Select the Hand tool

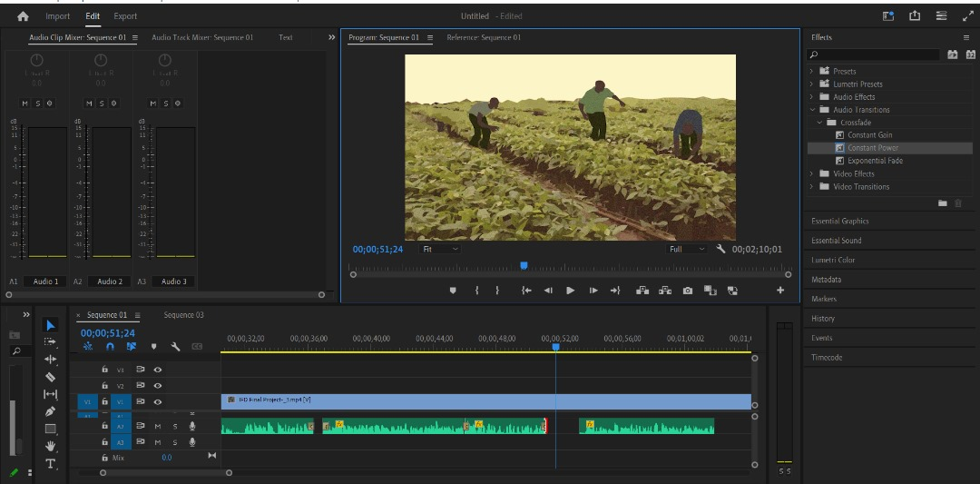[x=51, y=446]
